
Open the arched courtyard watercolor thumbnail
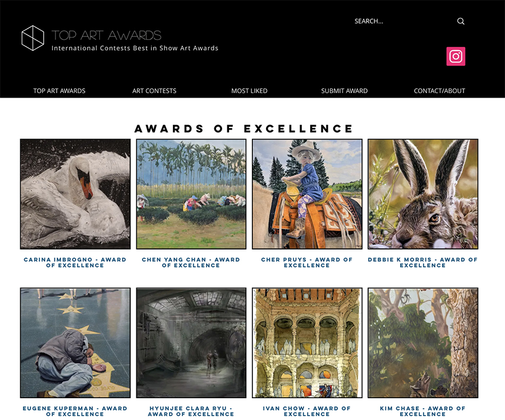[307, 343]
